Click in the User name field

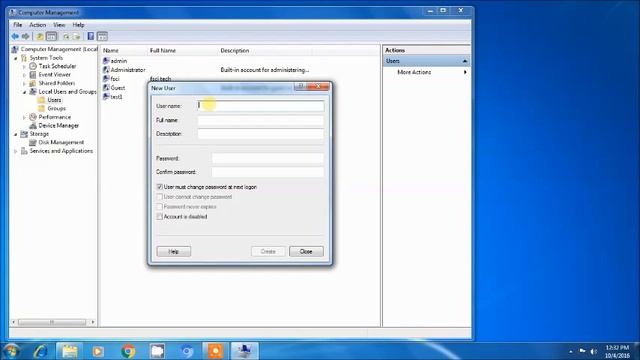(261, 106)
